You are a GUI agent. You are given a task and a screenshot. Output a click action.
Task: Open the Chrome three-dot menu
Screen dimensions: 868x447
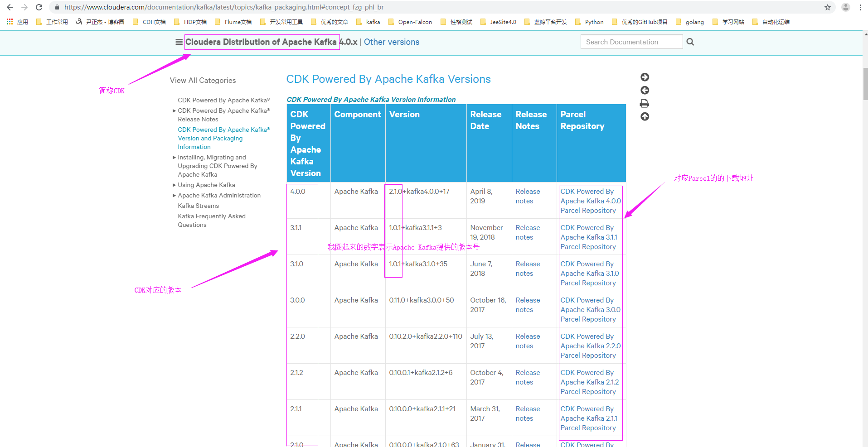860,7
